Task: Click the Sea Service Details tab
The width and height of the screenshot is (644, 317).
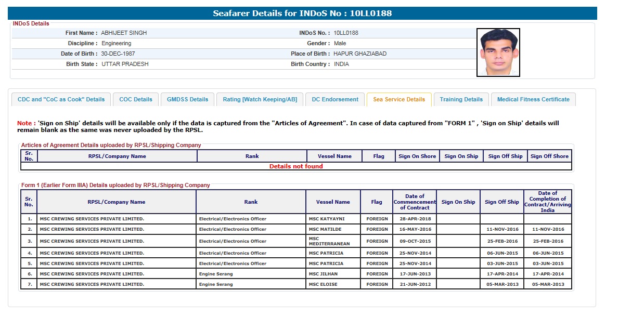Action: 399,99
